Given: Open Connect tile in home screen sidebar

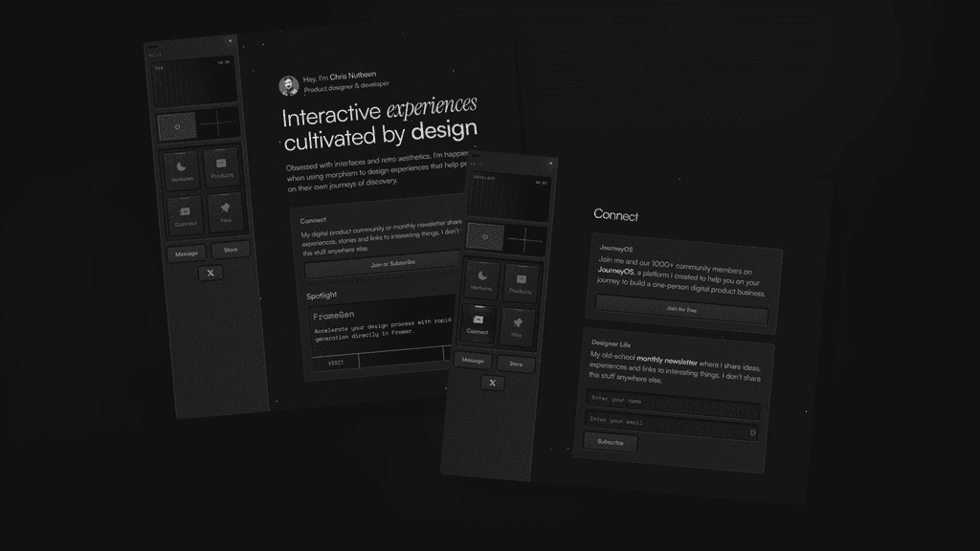Looking at the screenshot, I should tap(185, 216).
